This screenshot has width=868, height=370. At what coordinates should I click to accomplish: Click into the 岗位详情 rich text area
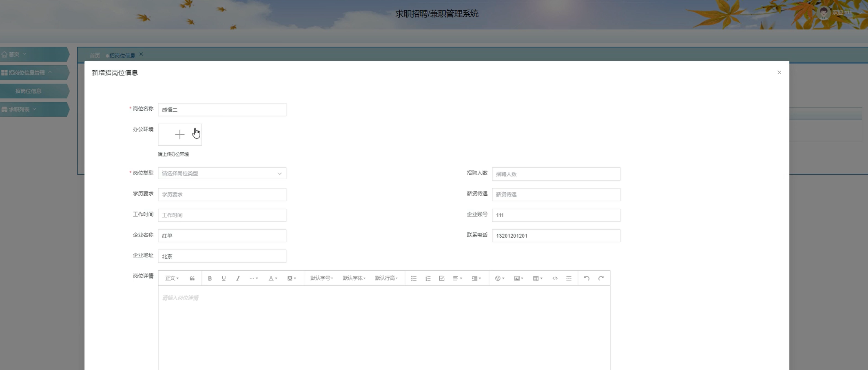[384, 328]
